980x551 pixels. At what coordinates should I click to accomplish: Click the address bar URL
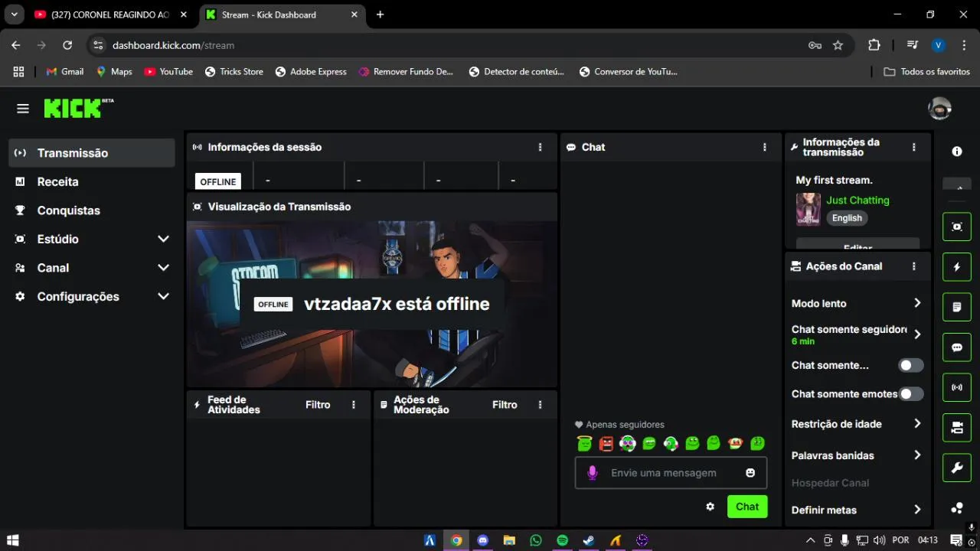click(173, 45)
